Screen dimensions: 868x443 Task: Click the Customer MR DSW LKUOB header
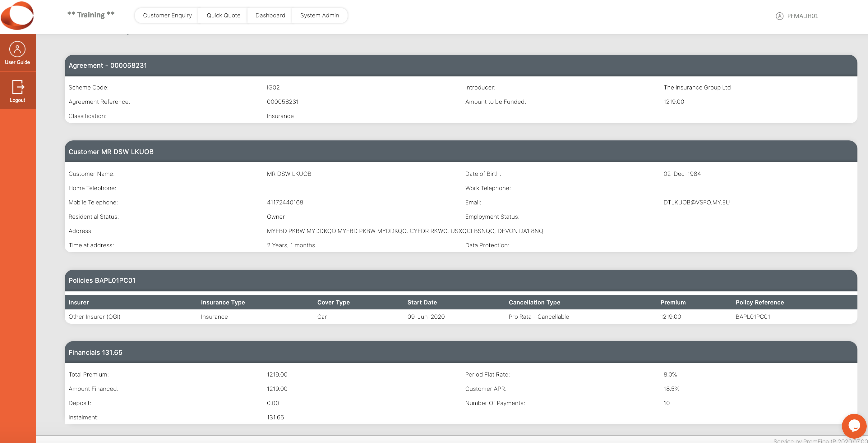point(461,152)
